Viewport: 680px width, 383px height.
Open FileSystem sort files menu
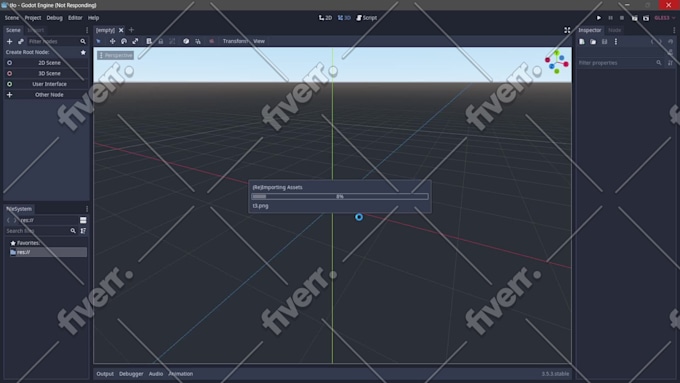(83, 231)
